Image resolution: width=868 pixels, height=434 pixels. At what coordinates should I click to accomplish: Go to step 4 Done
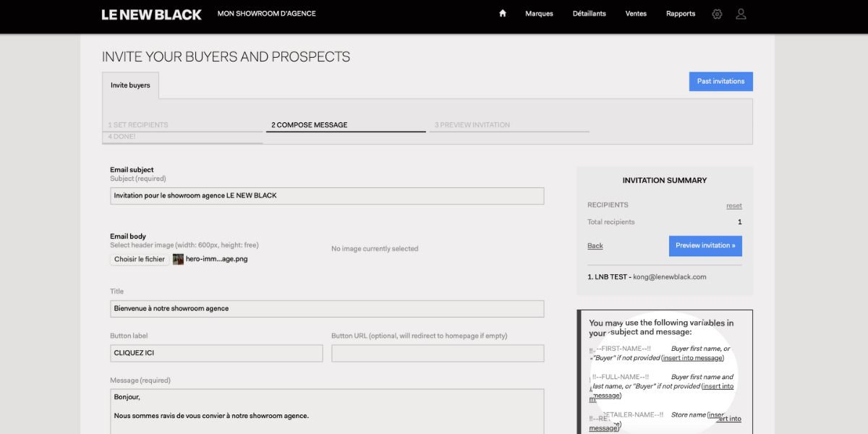[x=183, y=137]
